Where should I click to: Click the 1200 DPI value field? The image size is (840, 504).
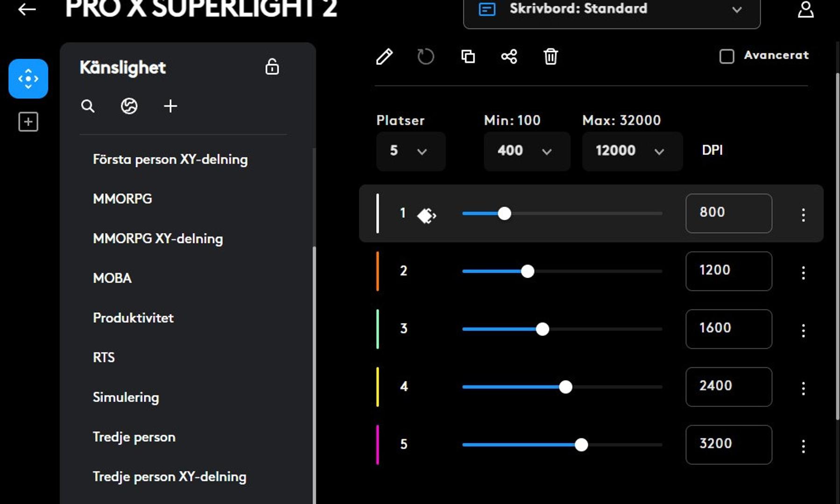[x=728, y=271]
